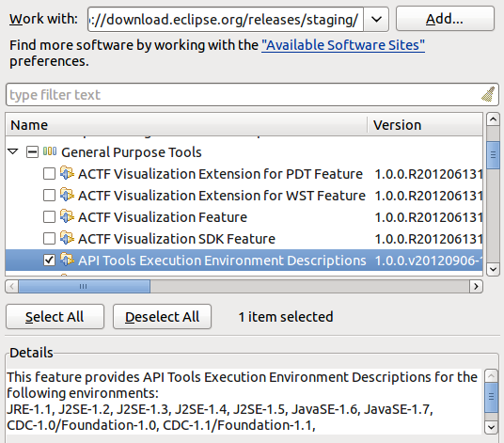Click the Select All button
The height and width of the screenshot is (443, 504).
(55, 317)
